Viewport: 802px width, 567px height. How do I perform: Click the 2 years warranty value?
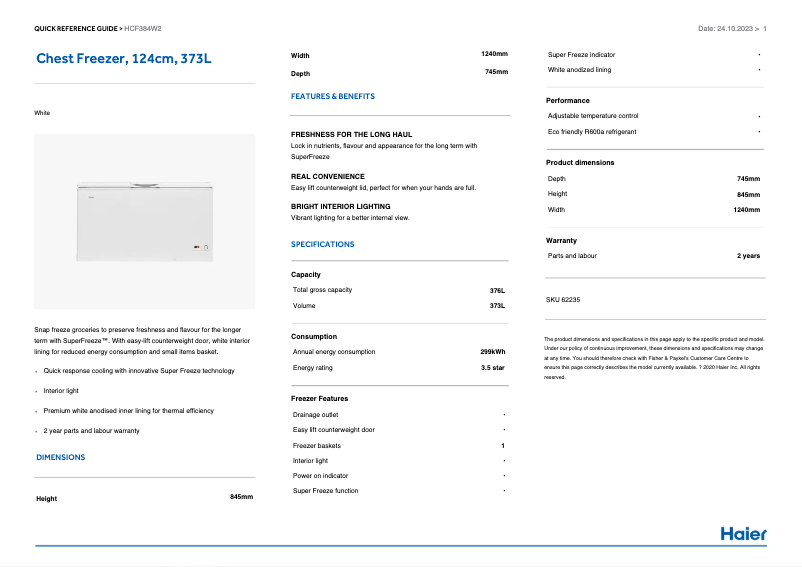point(748,256)
